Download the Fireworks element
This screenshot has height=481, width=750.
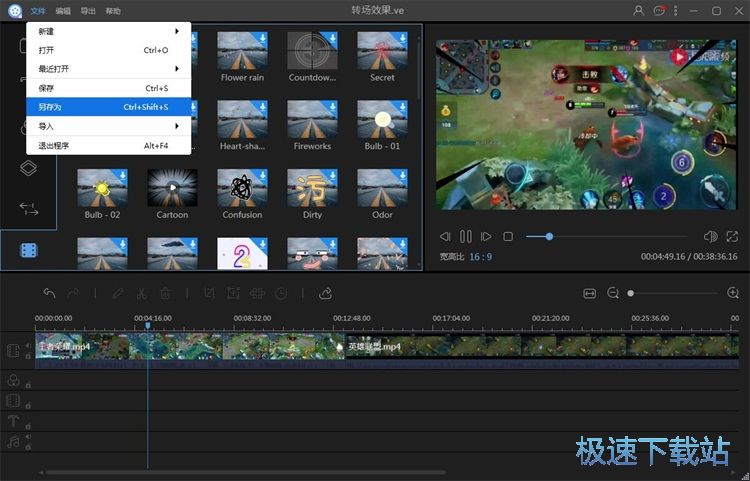(x=332, y=107)
